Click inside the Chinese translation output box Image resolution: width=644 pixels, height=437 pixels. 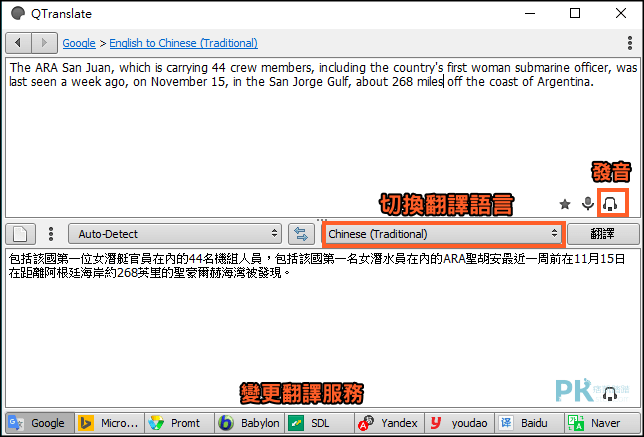(x=322, y=327)
